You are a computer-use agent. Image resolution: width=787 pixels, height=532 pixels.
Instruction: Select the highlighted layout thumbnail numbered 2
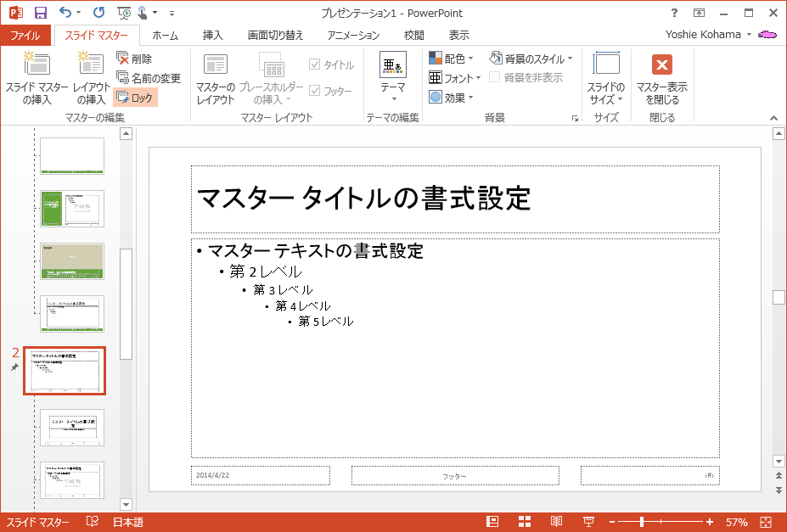(65, 371)
